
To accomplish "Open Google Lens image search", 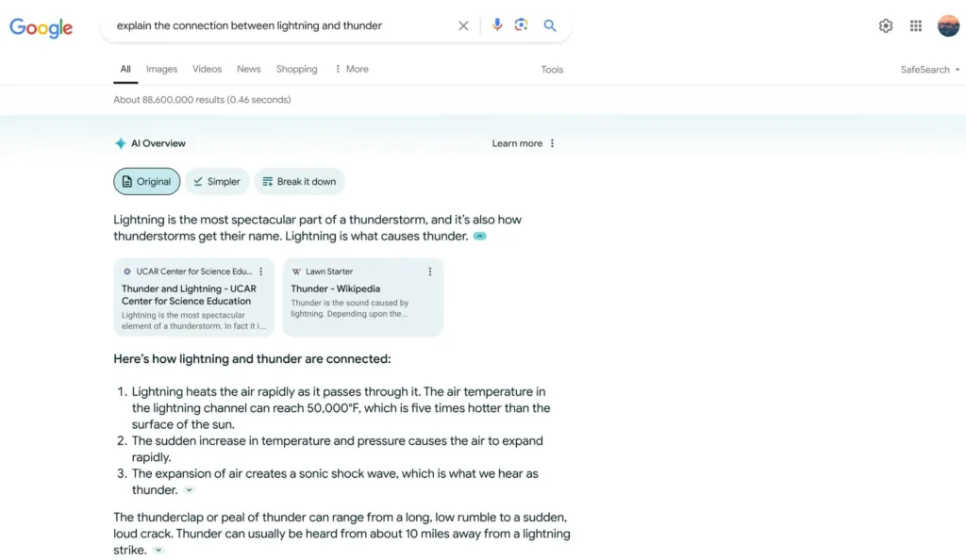I will point(522,25).
